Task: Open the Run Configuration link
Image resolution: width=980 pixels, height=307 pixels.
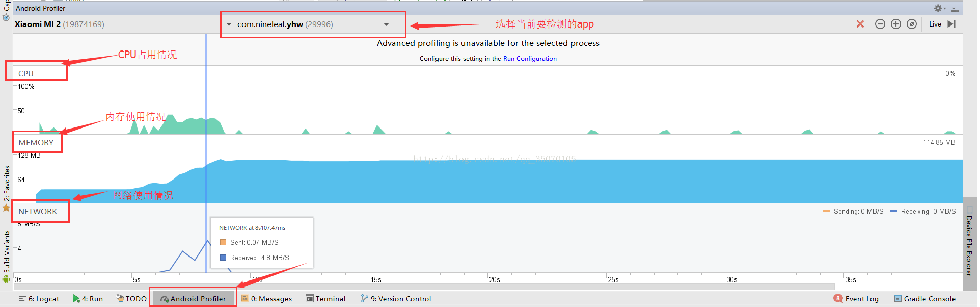Action: 530,59
